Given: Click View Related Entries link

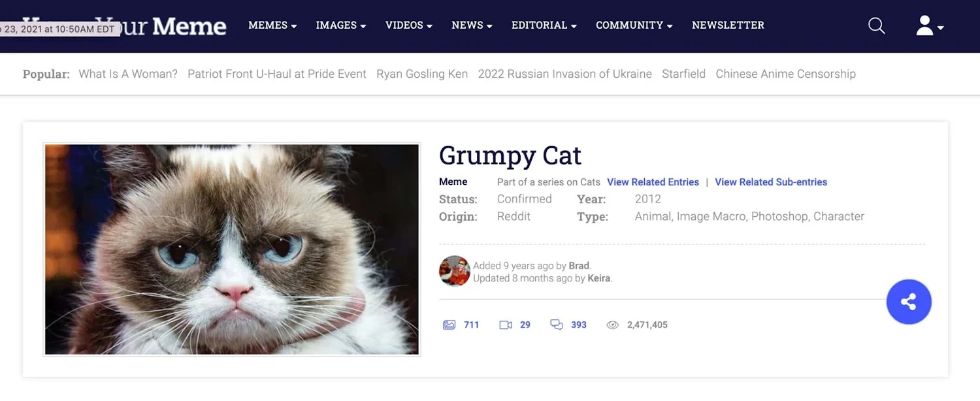Looking at the screenshot, I should [x=653, y=182].
